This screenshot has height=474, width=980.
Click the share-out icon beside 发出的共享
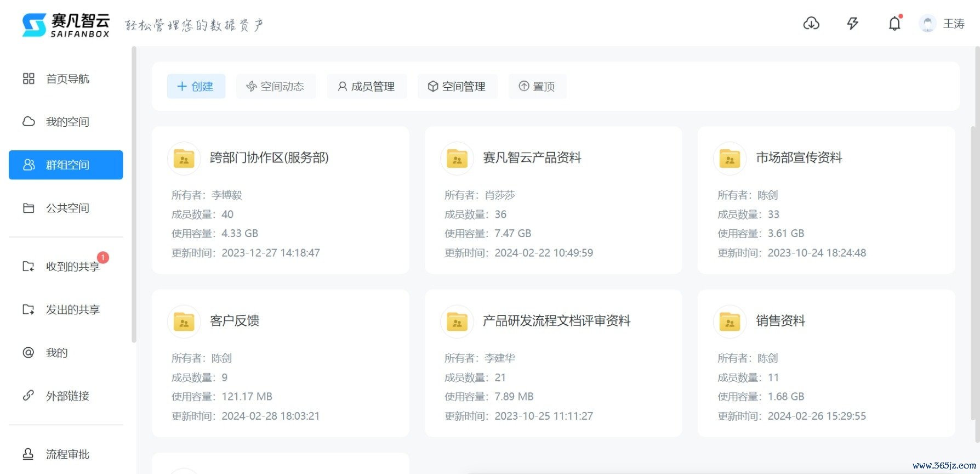(x=29, y=309)
